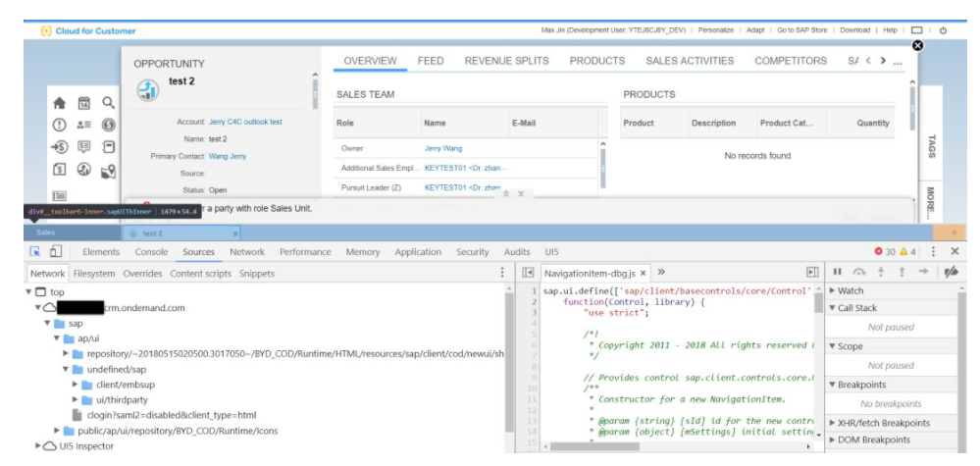This screenshot has width=980, height=466.
Task: Open the calendar icon in the navigation grid
Action: pyautogui.click(x=83, y=103)
